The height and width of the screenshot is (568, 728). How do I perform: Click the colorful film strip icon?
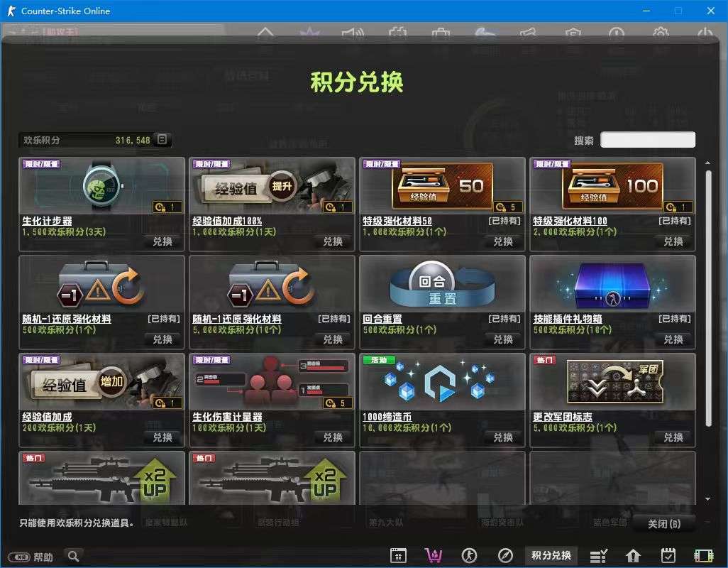click(703, 555)
